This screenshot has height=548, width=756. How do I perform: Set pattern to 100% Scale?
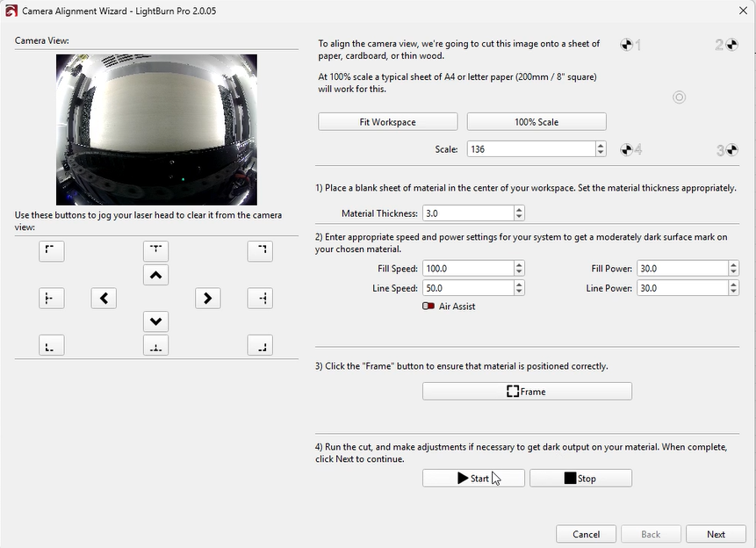[x=536, y=122]
